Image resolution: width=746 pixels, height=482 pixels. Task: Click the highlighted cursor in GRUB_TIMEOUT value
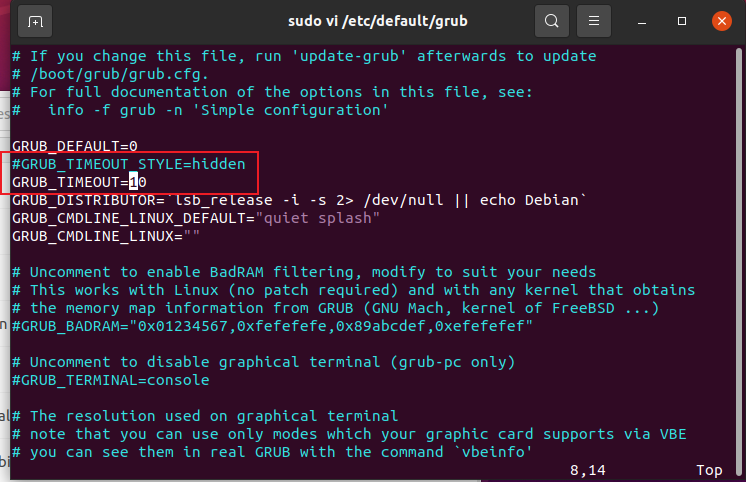[x=134, y=182]
